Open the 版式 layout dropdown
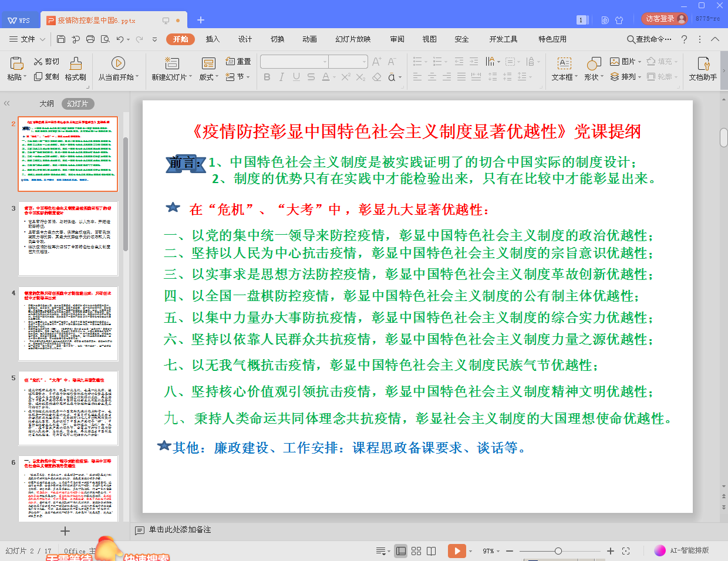 pos(209,77)
